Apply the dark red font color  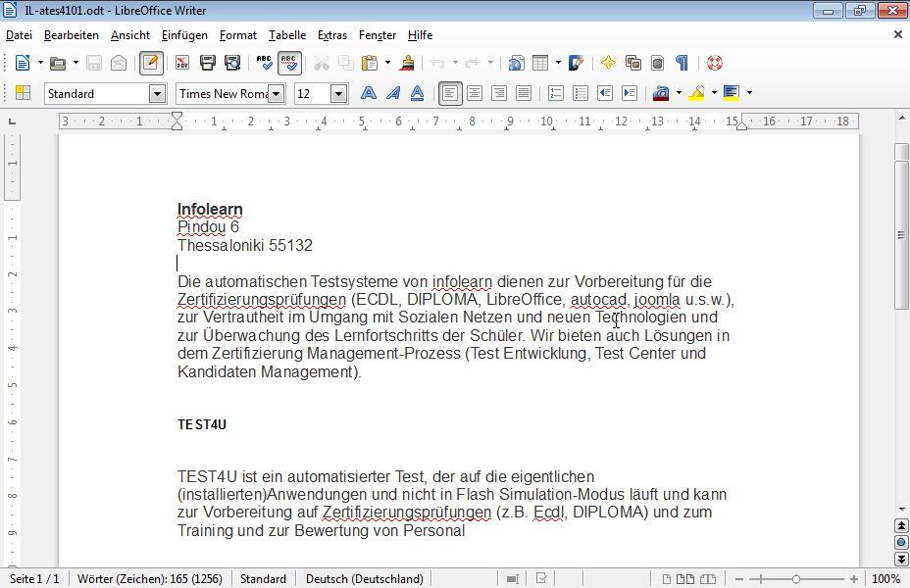[661, 93]
